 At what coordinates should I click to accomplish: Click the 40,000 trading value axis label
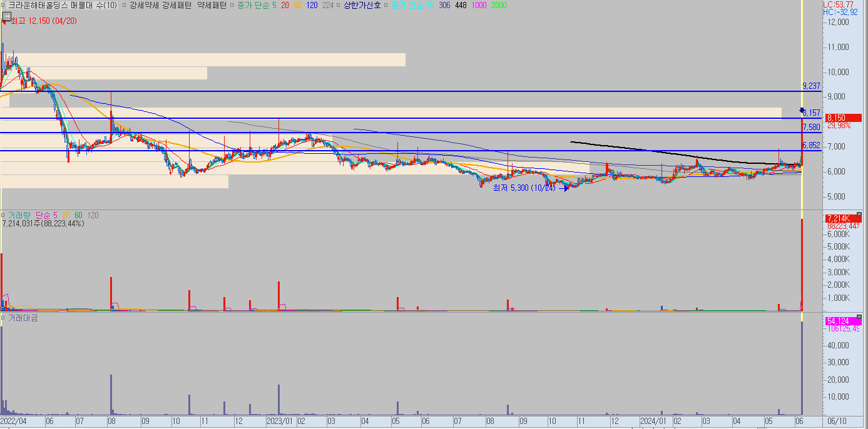[x=838, y=345]
